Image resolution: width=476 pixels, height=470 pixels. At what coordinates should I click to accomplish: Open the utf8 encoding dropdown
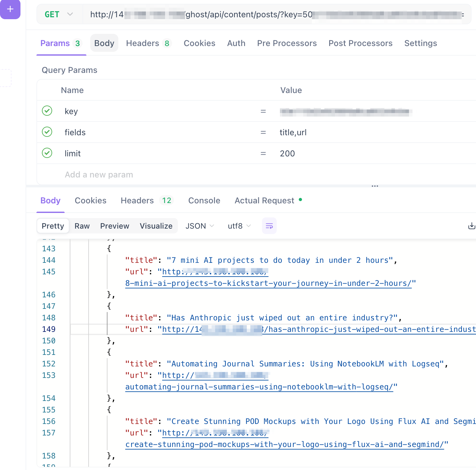(x=239, y=226)
